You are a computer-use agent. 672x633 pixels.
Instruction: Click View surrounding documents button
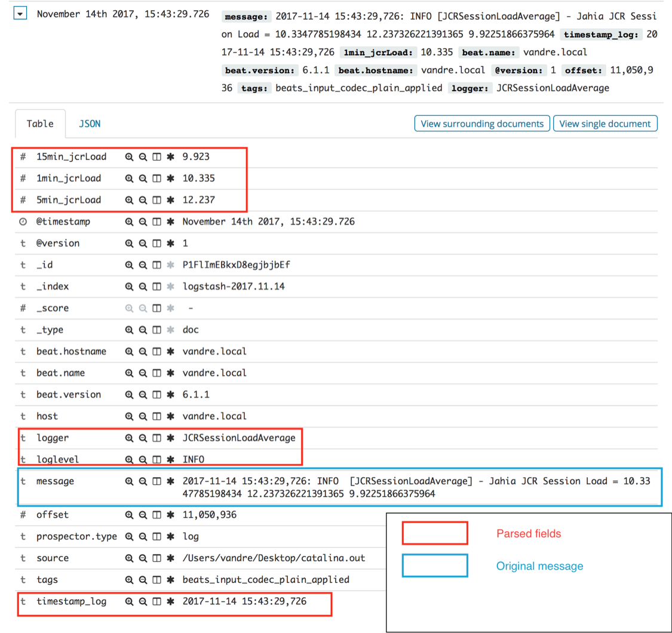tap(482, 124)
